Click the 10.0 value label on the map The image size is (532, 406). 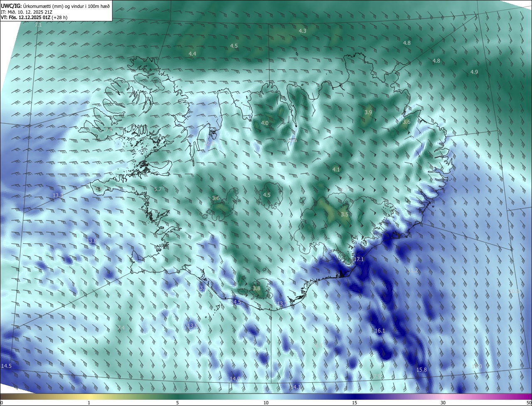pyautogui.click(x=478, y=367)
